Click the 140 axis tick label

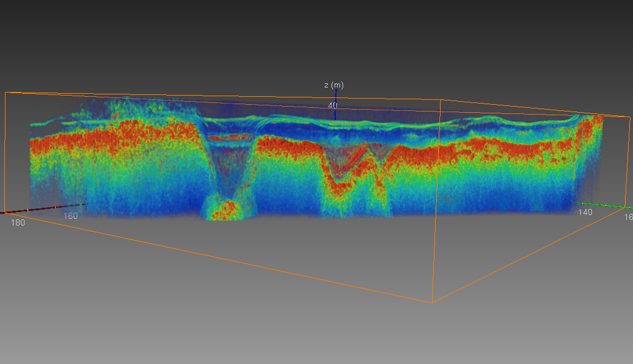(x=585, y=211)
